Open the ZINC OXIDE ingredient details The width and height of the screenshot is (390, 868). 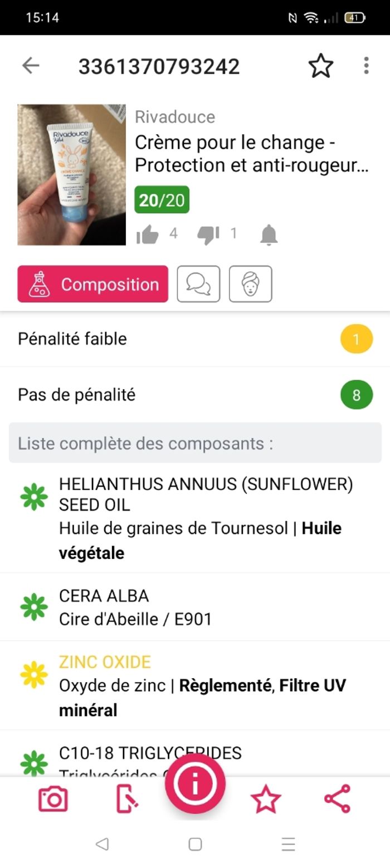[195, 685]
